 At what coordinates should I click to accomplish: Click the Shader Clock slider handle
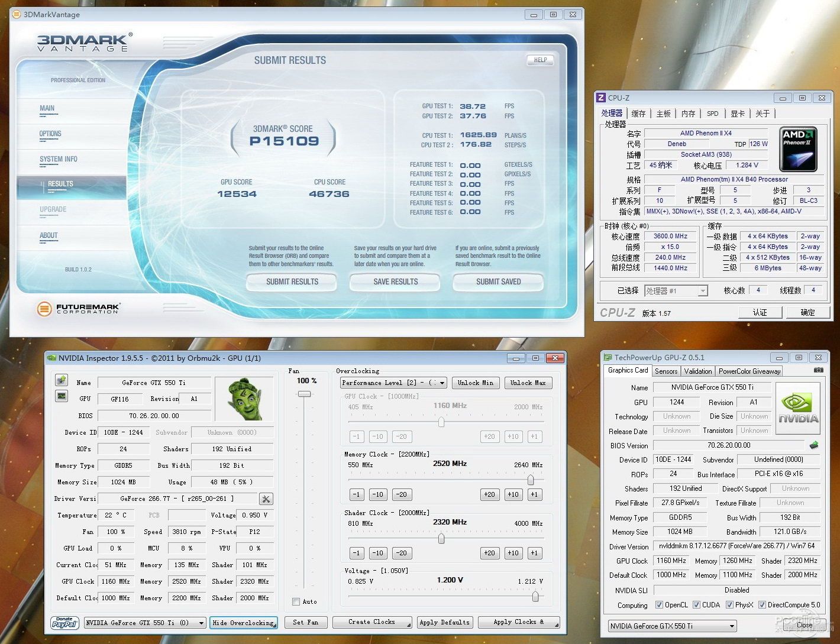coord(441,538)
